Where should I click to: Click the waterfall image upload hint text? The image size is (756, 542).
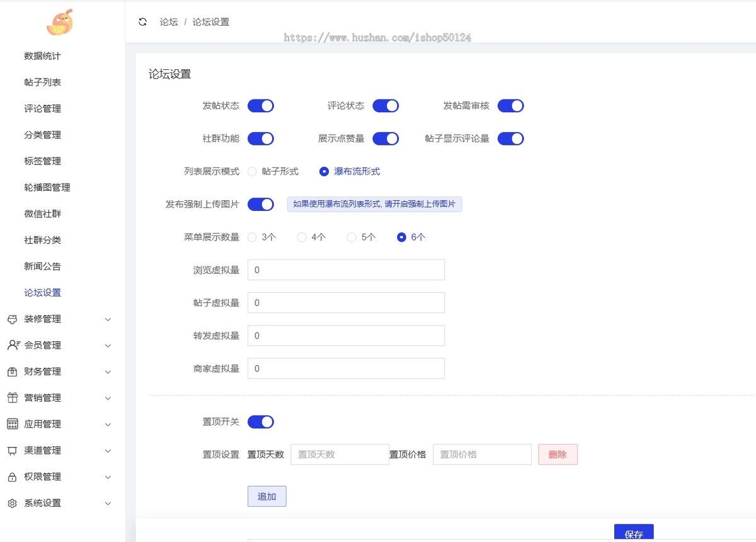pos(374,204)
